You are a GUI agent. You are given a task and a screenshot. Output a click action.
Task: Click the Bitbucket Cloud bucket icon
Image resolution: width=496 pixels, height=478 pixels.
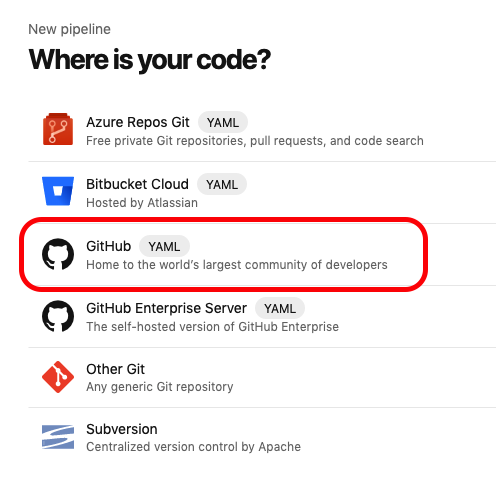[58, 191]
